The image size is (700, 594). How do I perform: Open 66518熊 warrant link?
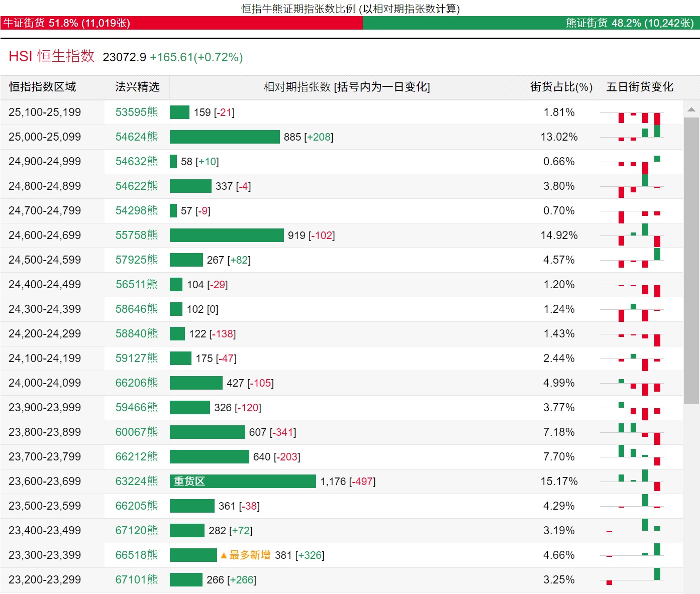[137, 555]
